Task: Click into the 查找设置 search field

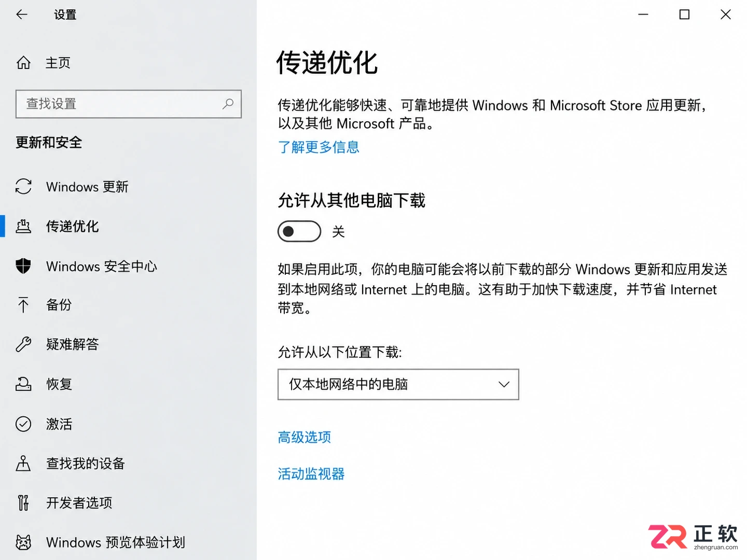Action: [x=129, y=104]
